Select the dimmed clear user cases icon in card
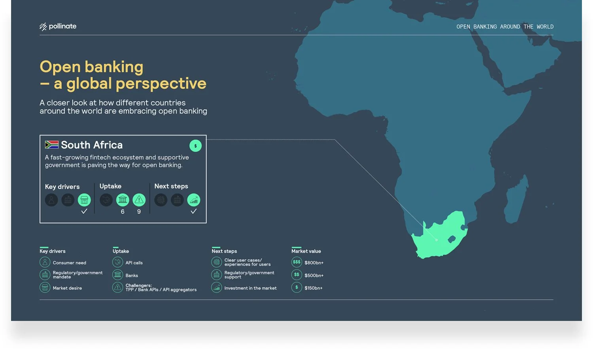Screen dimensions: 593x364 (x=161, y=200)
